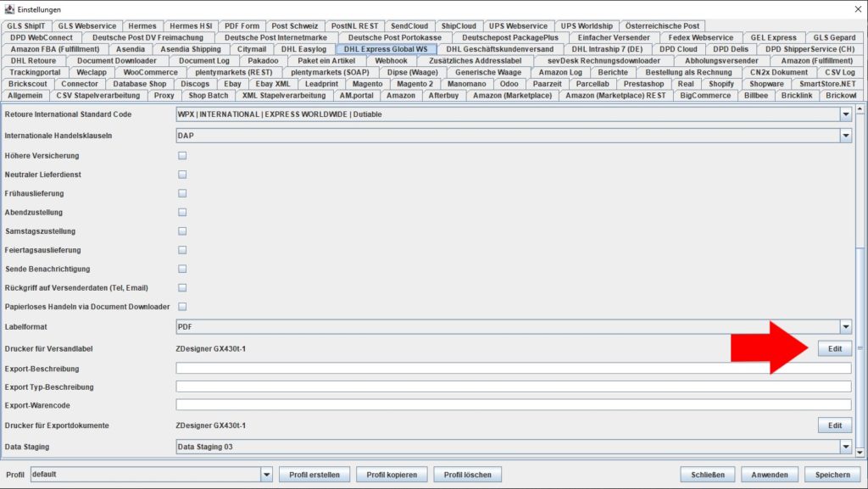Switch to the DHL Easylog tab

point(304,49)
